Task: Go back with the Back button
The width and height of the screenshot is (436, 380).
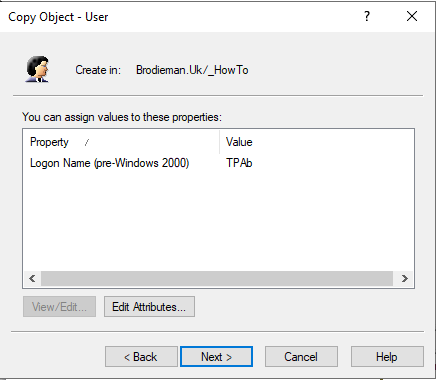Action: pyautogui.click(x=141, y=357)
